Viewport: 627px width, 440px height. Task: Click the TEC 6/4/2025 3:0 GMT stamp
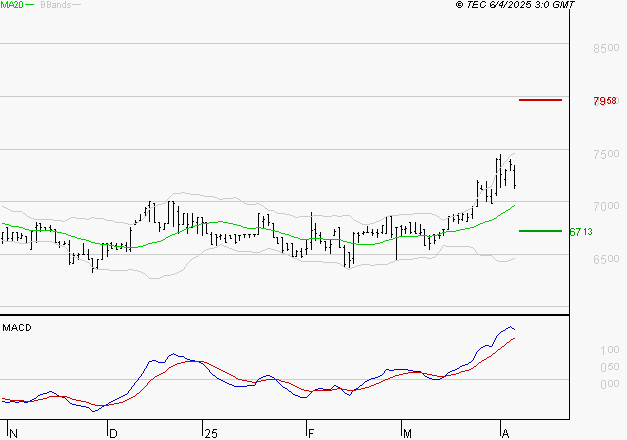coord(515,5)
